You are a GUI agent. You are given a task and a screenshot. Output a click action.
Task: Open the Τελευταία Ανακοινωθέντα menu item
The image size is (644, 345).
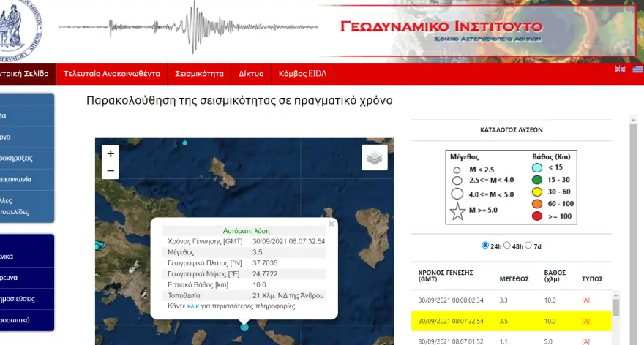(x=111, y=74)
